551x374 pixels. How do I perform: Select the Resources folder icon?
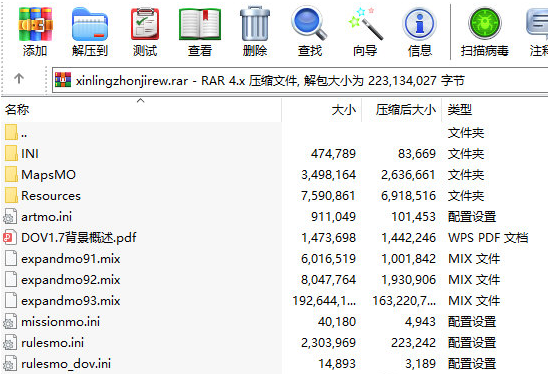click(x=11, y=195)
